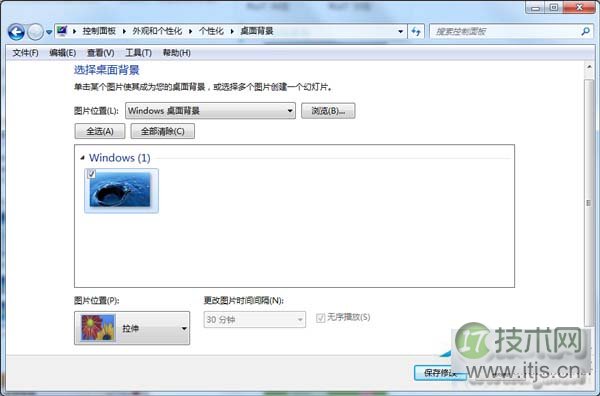Open the Windows 桌面背景 location dropdown
Screen dimensions: 600x396
pyautogui.click(x=210, y=111)
